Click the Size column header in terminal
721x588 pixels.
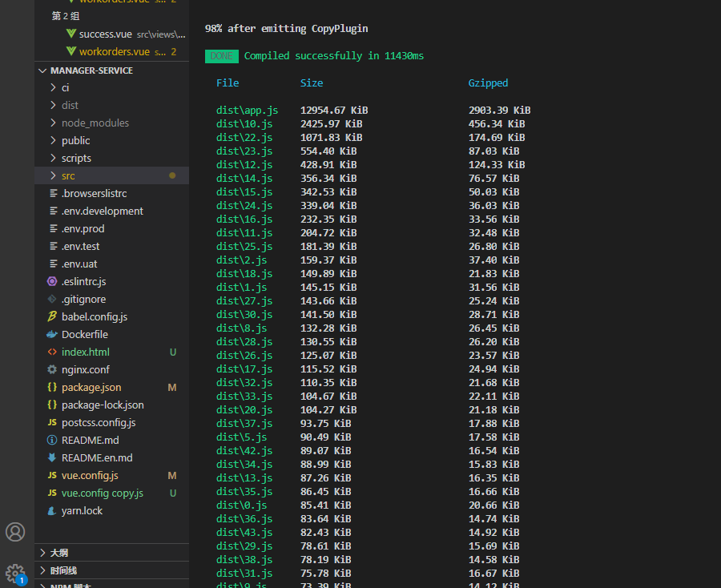[312, 83]
